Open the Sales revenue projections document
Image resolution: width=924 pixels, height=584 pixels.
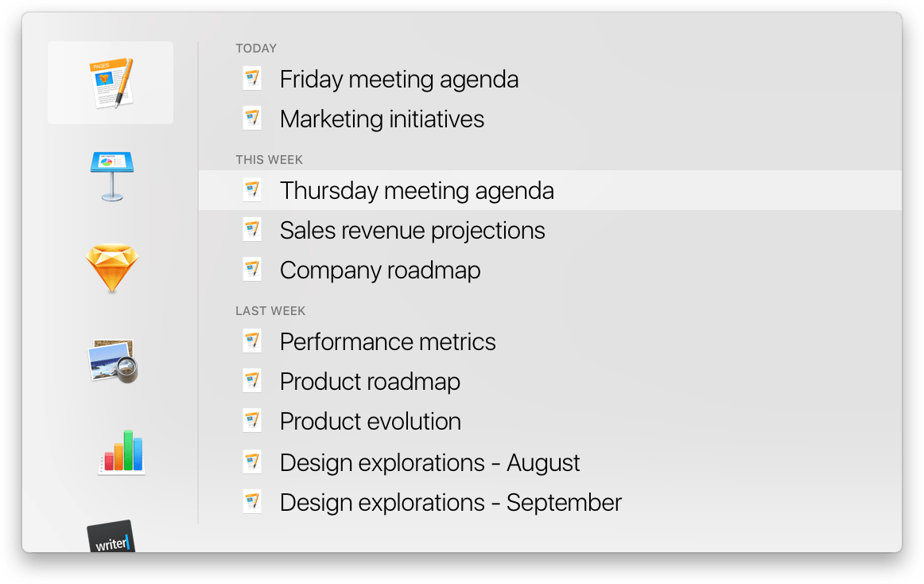pos(412,230)
